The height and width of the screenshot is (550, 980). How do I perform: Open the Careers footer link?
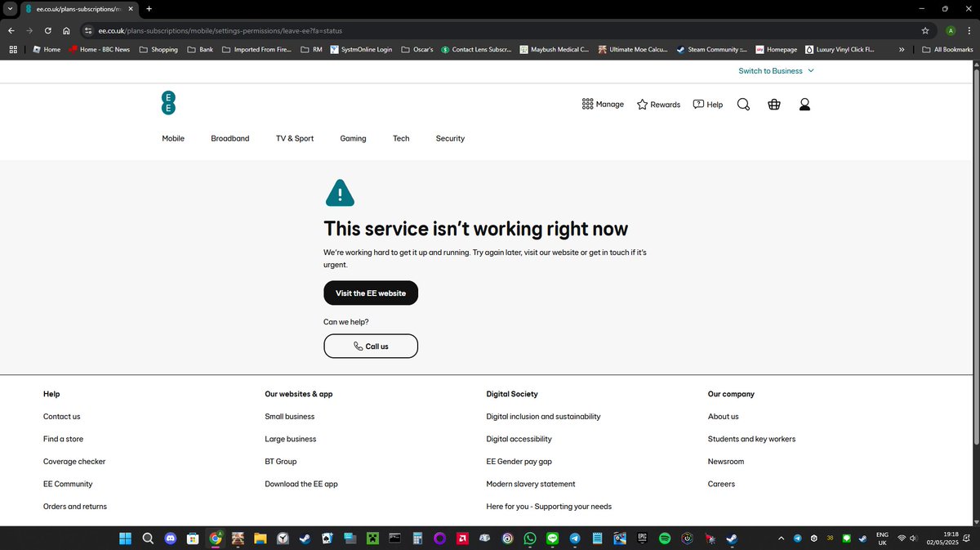coord(721,484)
